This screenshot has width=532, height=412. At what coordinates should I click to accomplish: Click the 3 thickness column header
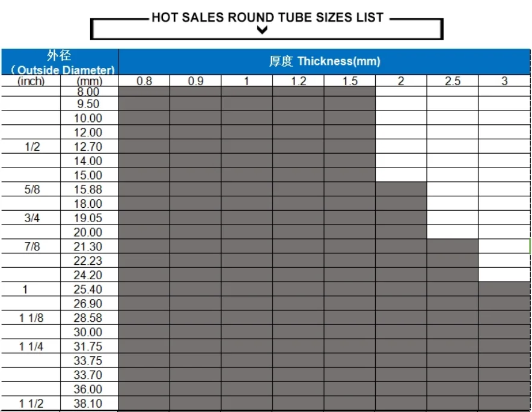504,81
